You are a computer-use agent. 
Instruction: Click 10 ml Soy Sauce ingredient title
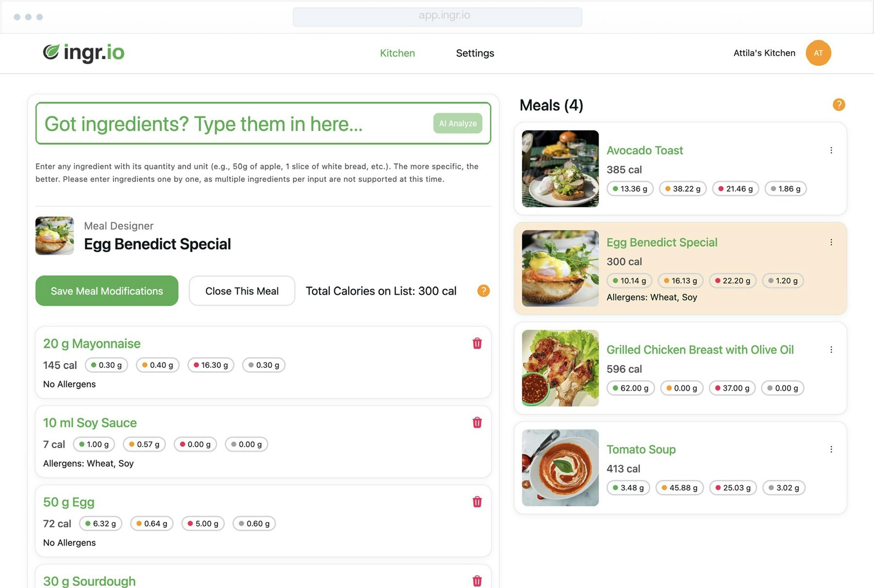click(x=90, y=423)
